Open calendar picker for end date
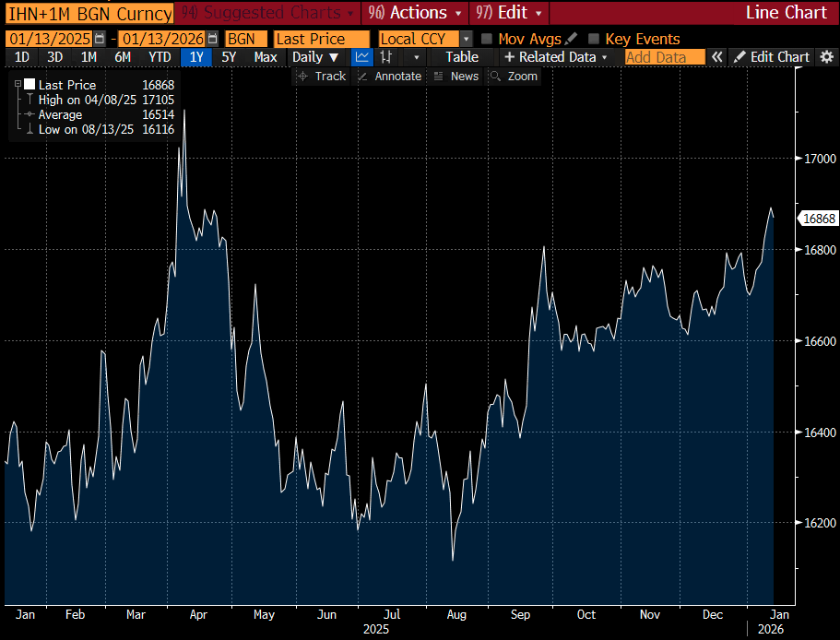 click(x=214, y=39)
